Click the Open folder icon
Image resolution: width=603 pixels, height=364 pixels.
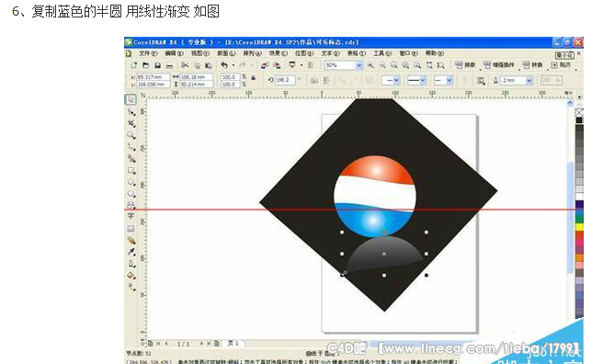(x=146, y=65)
